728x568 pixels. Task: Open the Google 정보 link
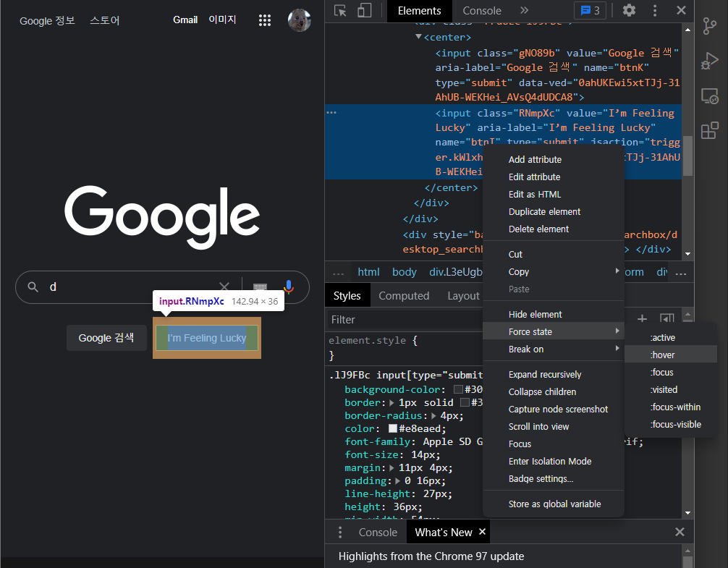(x=47, y=21)
